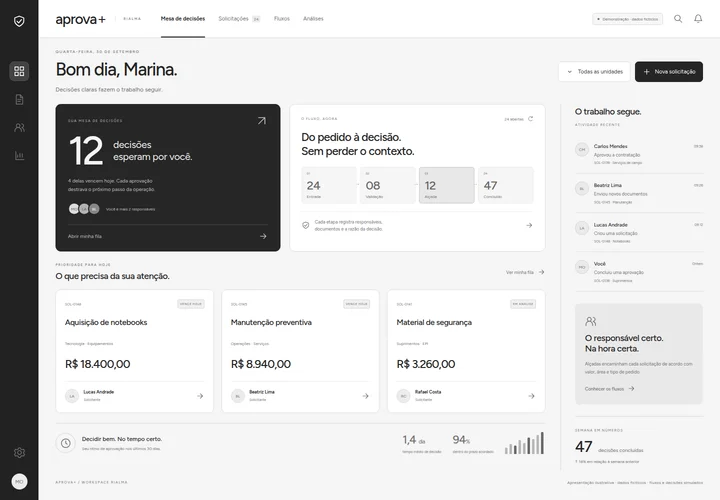Open the Aquisição de notebooks title
This screenshot has height=500, width=720.
106,322
